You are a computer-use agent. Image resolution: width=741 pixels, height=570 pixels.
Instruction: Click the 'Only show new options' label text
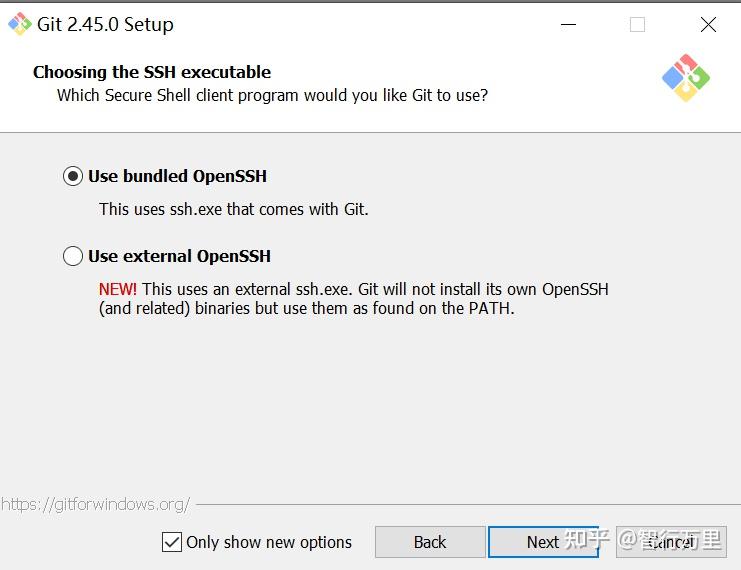point(269,542)
